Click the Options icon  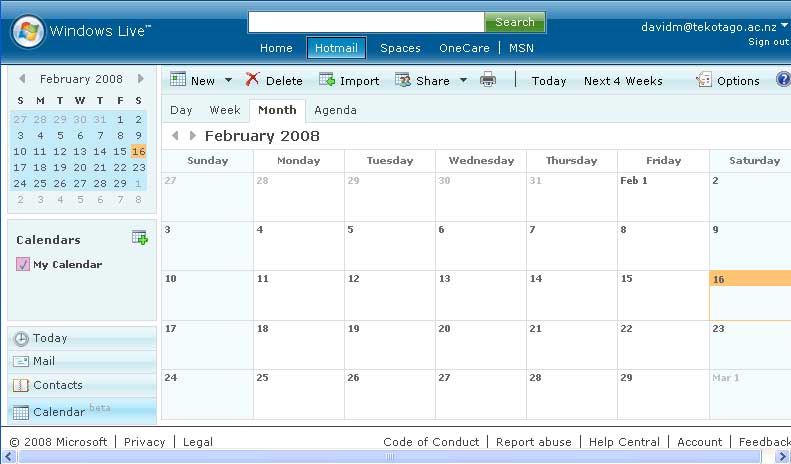(x=704, y=80)
